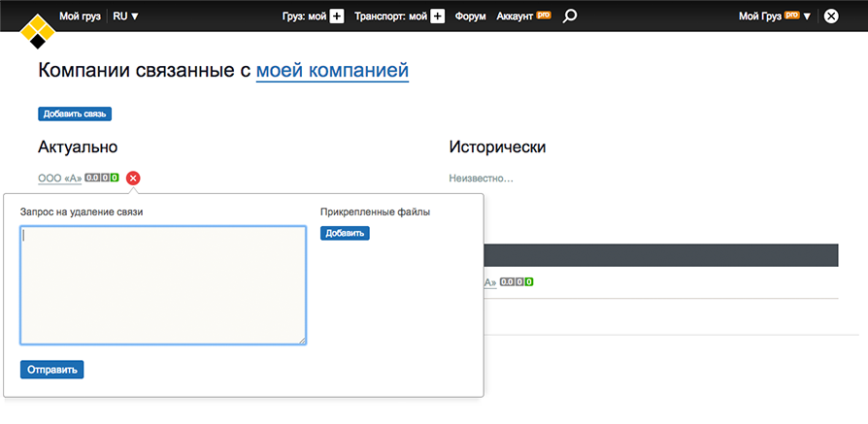Click Мой груз in the top-left navigation
The height and width of the screenshot is (424, 868).
point(80,16)
